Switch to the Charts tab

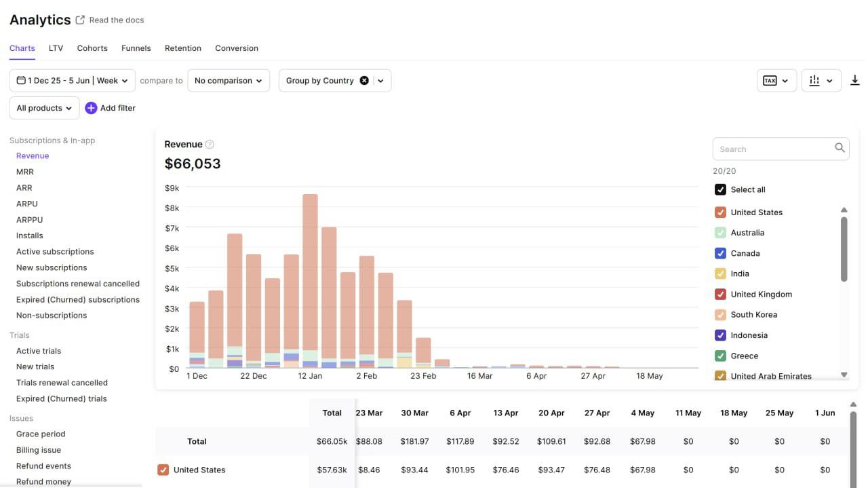(x=22, y=48)
